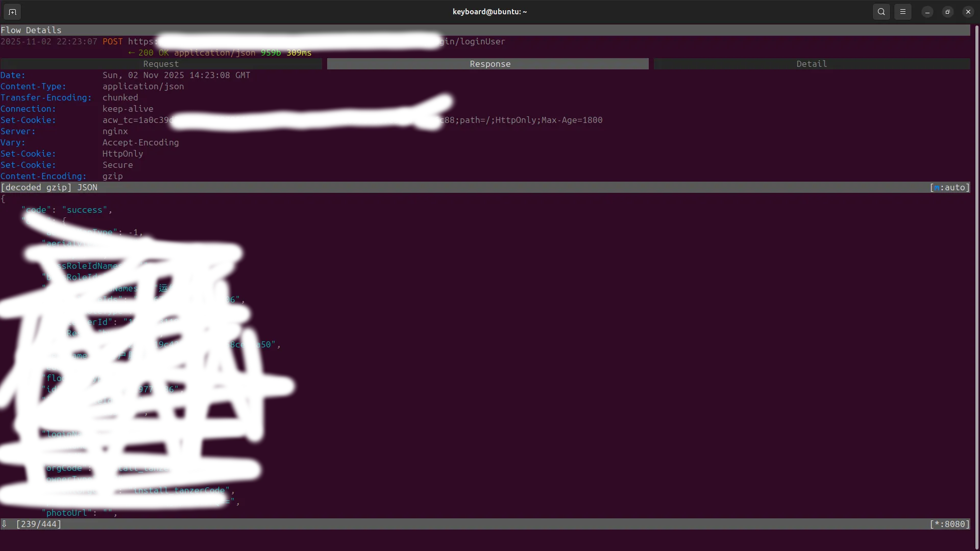Click the 959b response size
This screenshot has width=980, height=551.
[271, 53]
